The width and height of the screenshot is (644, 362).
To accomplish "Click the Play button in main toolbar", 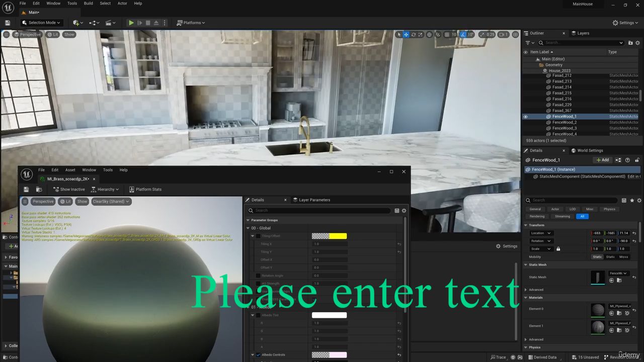I will [131, 23].
